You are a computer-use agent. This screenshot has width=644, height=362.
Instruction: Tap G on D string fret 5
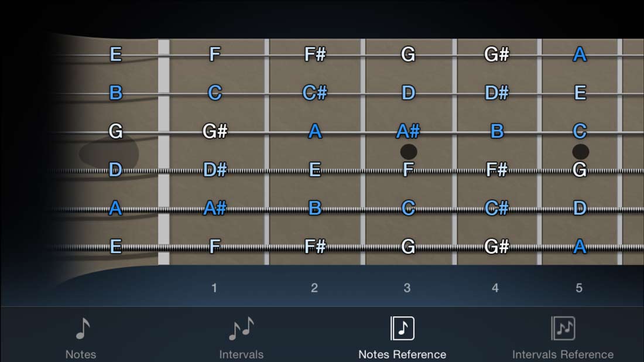[580, 170]
